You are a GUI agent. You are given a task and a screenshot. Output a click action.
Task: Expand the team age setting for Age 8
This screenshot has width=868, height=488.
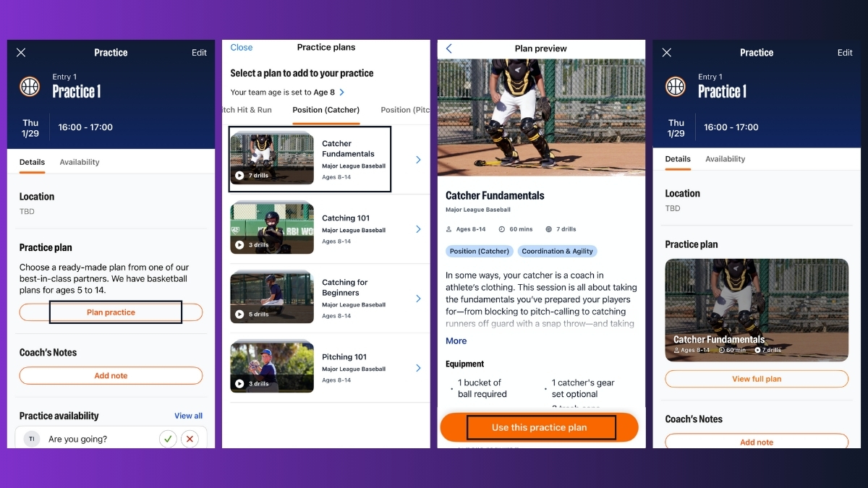click(x=341, y=92)
